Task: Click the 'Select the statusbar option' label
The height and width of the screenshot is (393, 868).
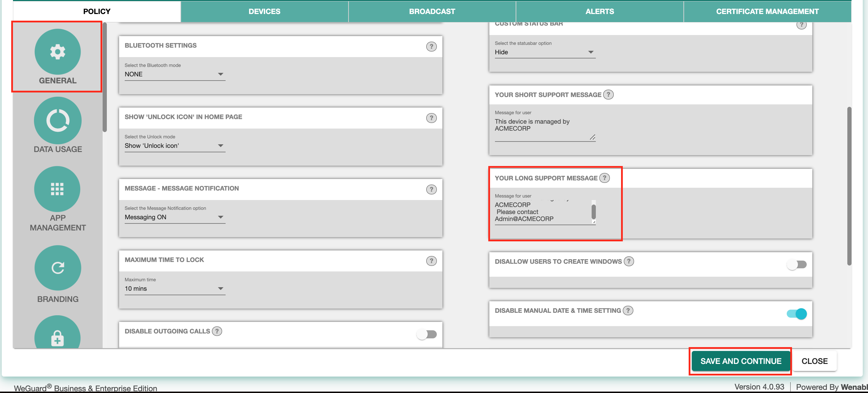Action: [523, 43]
